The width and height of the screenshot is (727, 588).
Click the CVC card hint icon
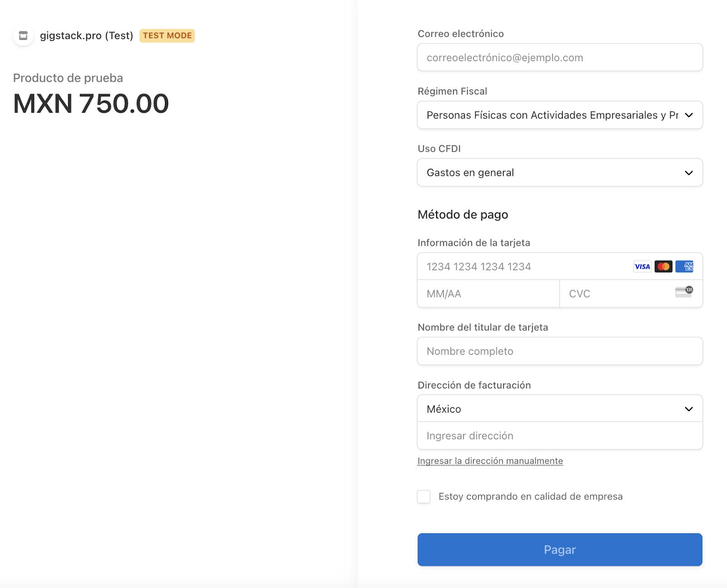coord(684,292)
